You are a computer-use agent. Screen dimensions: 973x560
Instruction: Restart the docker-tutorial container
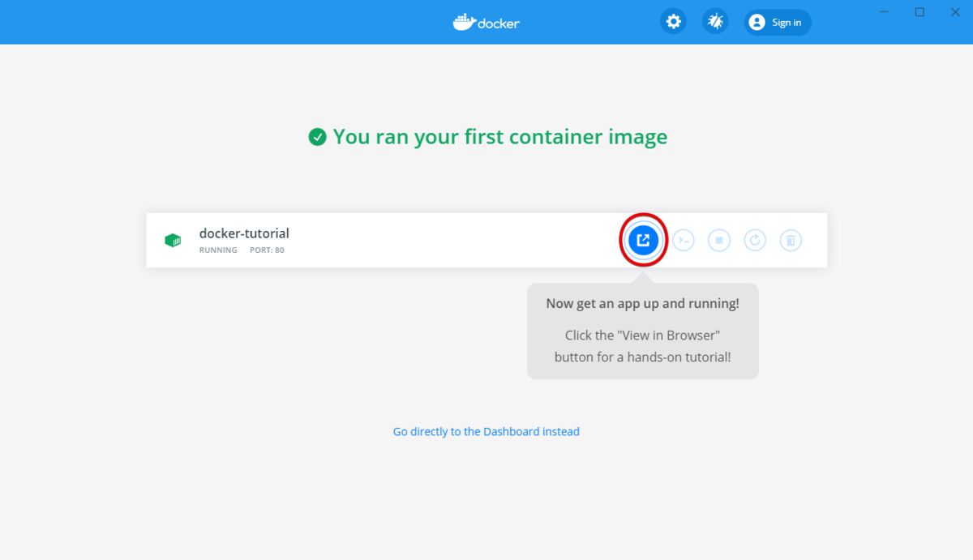click(x=755, y=240)
